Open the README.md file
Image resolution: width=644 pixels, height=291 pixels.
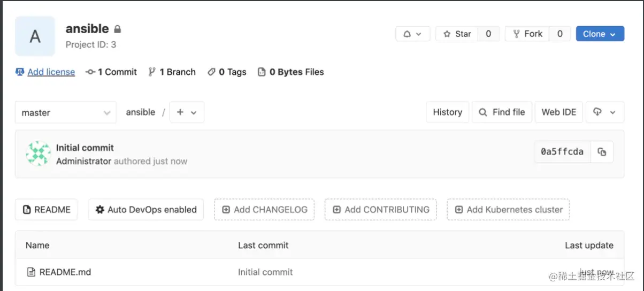(65, 272)
